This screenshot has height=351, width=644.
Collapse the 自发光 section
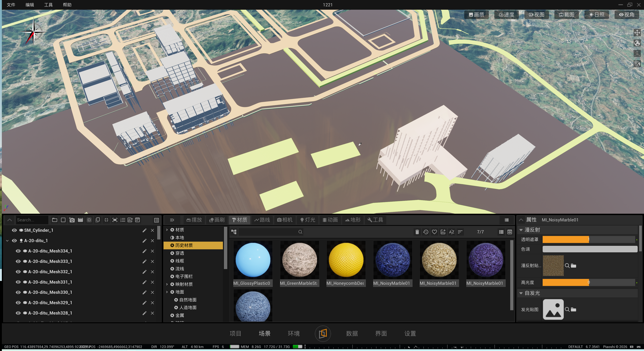pos(521,293)
